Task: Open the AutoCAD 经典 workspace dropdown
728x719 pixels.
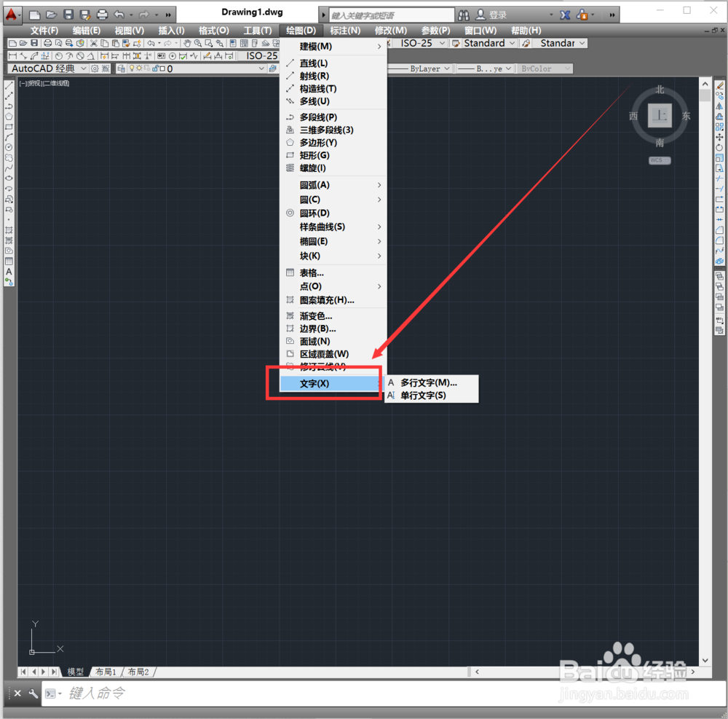Action: tap(48, 68)
